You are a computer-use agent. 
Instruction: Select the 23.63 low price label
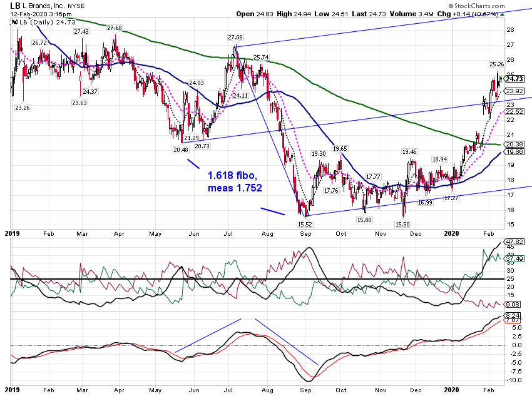coord(79,103)
